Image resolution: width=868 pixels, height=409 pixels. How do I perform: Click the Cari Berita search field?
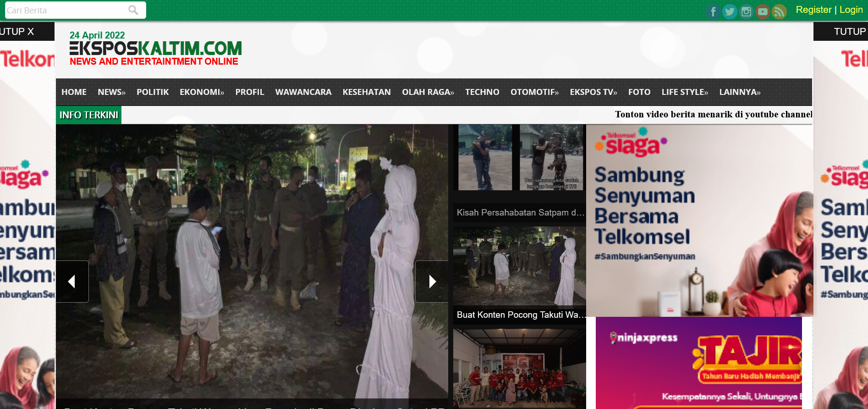click(64, 10)
